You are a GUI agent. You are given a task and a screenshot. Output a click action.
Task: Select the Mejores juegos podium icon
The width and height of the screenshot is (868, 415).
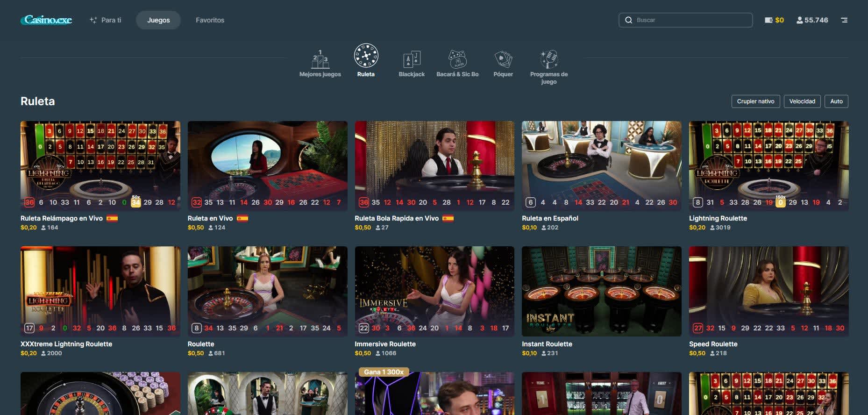coord(320,59)
